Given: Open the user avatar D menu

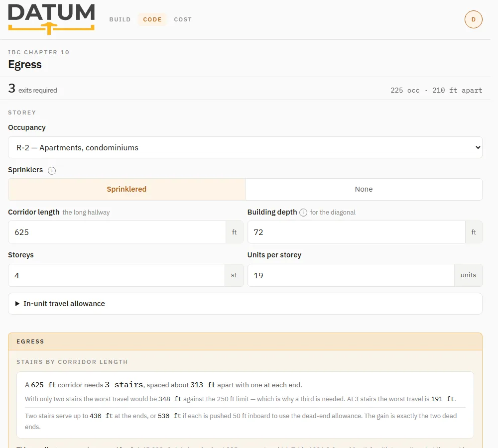Looking at the screenshot, I should (x=473, y=19).
